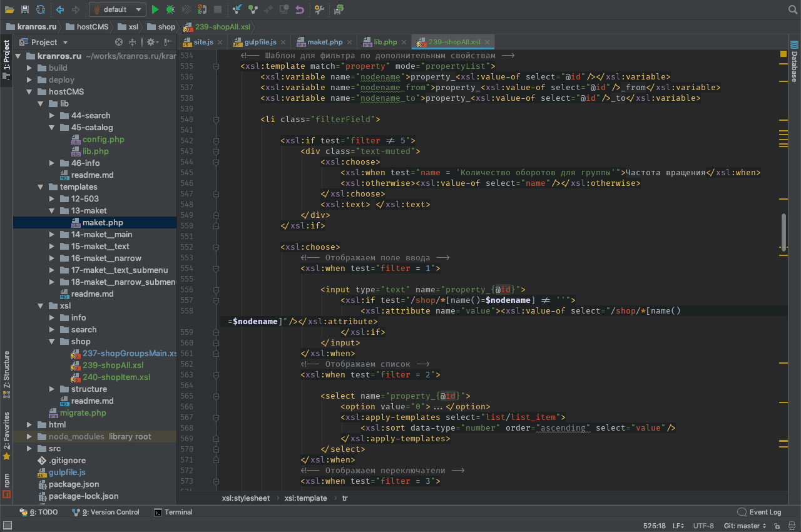This screenshot has width=801, height=532.
Task: Expand the deploy folder
Action: point(29,79)
